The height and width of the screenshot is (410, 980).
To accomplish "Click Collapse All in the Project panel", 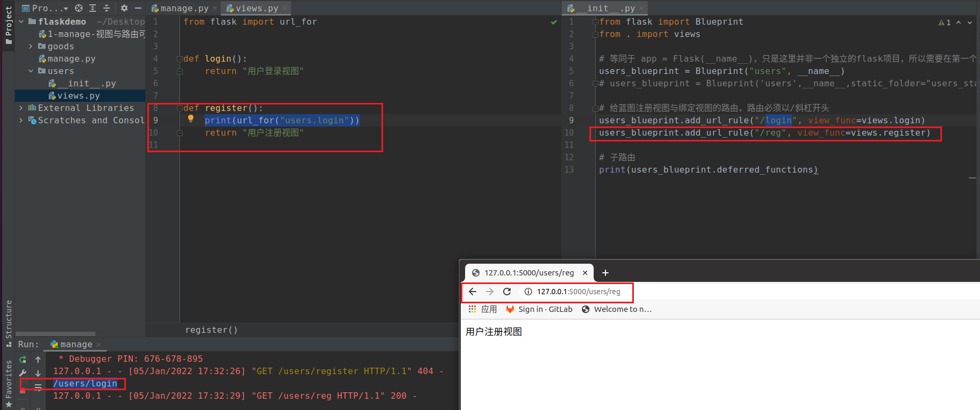I will [x=106, y=8].
